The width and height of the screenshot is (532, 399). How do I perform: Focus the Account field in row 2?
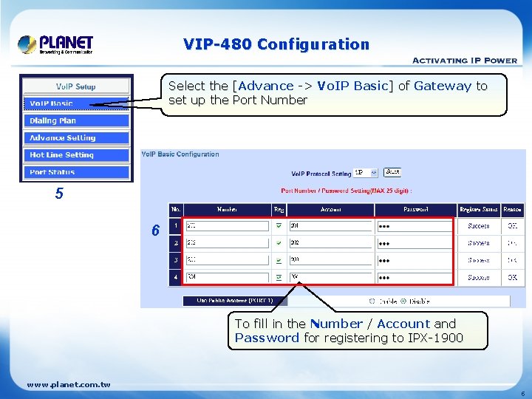(331, 243)
